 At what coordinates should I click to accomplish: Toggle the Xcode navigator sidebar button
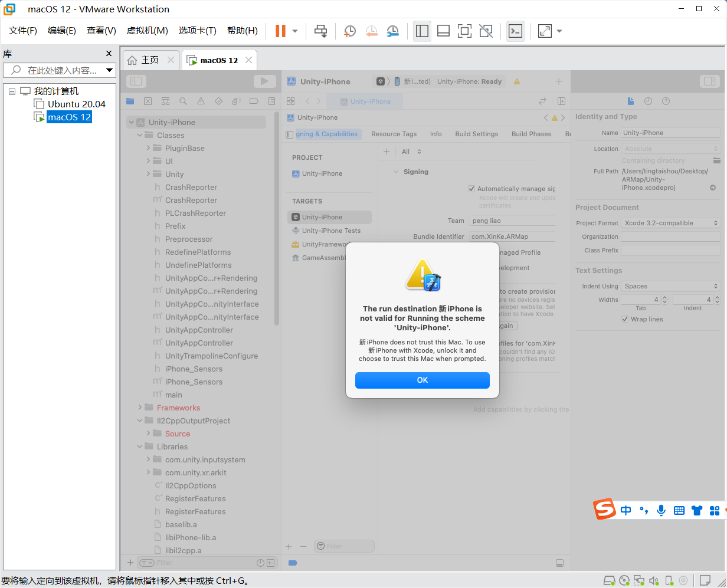pos(136,81)
